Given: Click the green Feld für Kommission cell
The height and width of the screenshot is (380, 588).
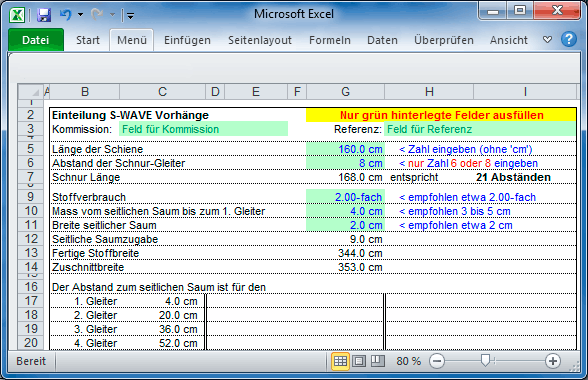Looking at the screenshot, I should pyautogui.click(x=204, y=129).
